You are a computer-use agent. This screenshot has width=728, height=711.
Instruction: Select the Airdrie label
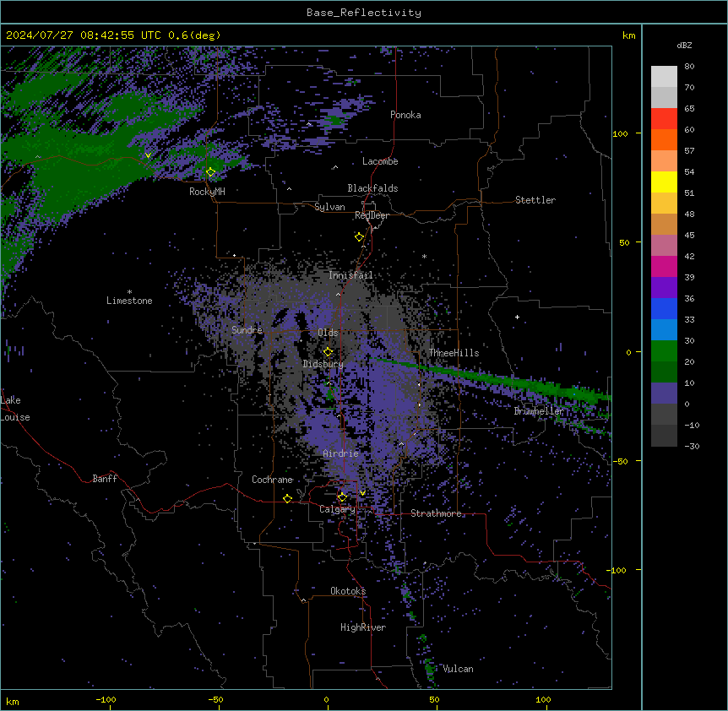click(340, 453)
